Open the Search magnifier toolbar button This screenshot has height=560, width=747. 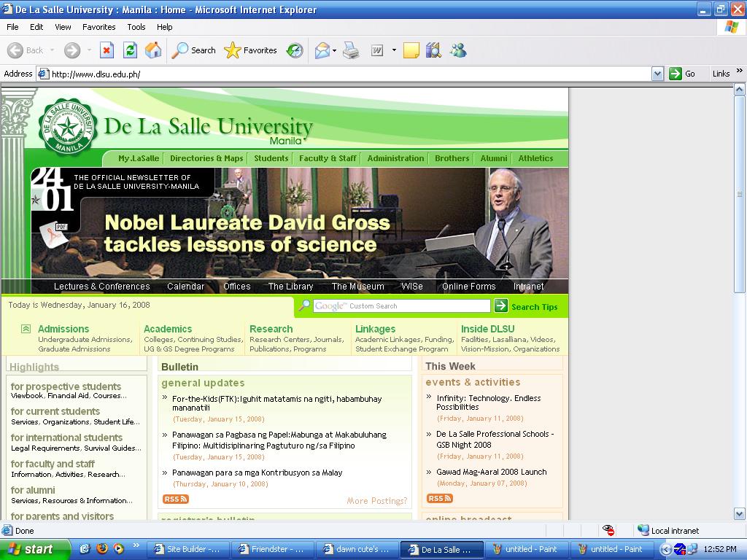coord(193,50)
